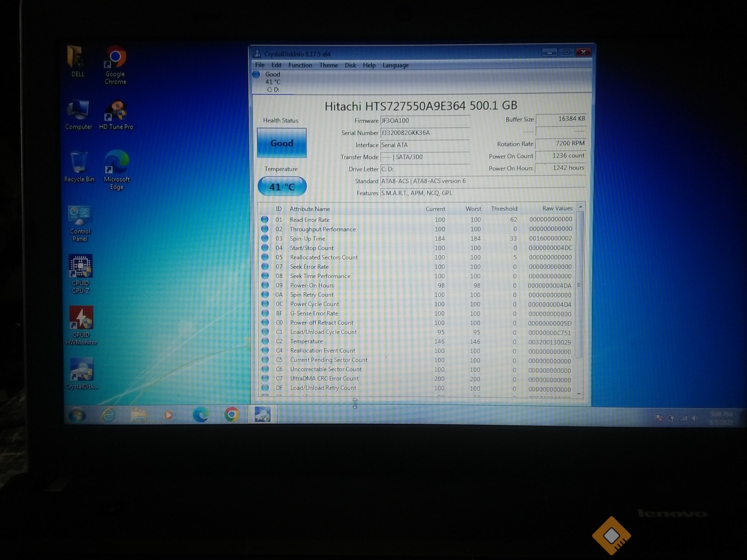This screenshot has width=747, height=560.
Task: Select the Power-On Hours attribute row
Action: tap(416, 285)
